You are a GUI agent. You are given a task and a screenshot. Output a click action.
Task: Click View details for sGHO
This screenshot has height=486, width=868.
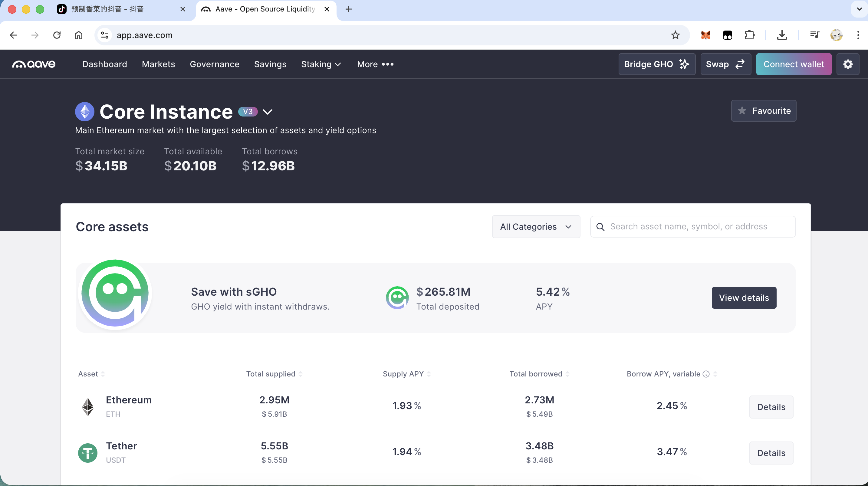[744, 297]
